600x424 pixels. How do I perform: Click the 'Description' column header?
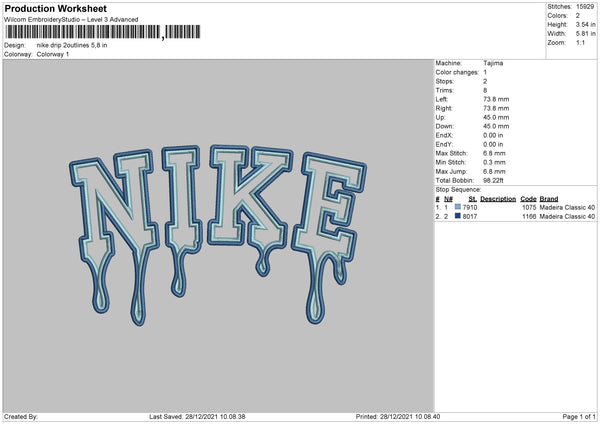(498, 199)
